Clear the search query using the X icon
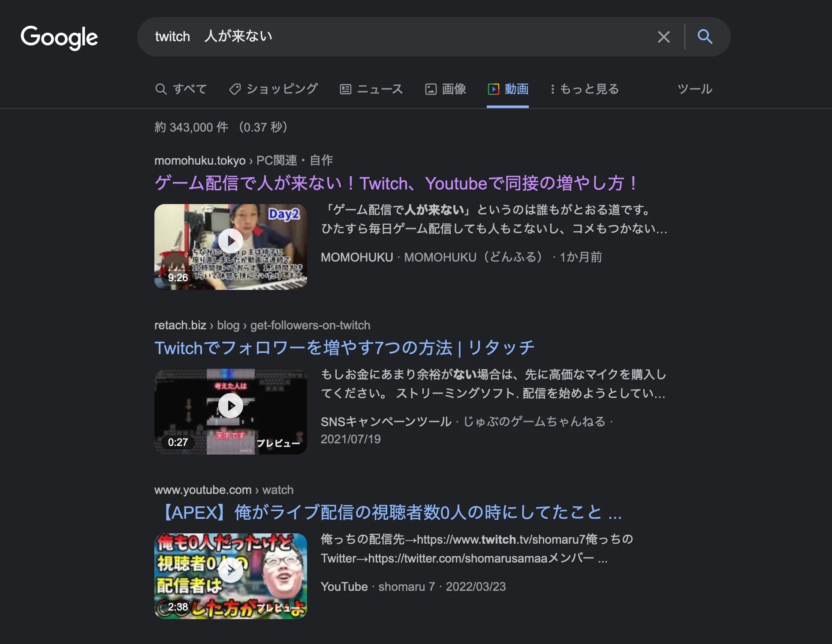The image size is (832, 644). coord(663,37)
